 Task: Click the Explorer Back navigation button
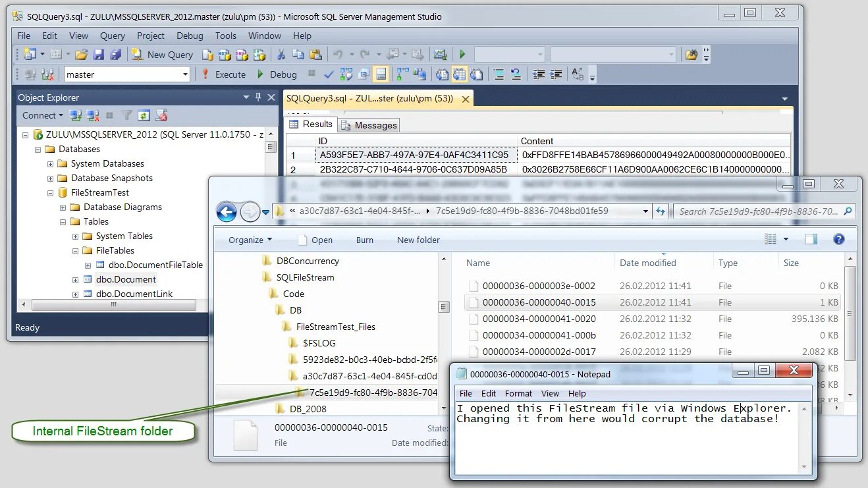point(227,211)
